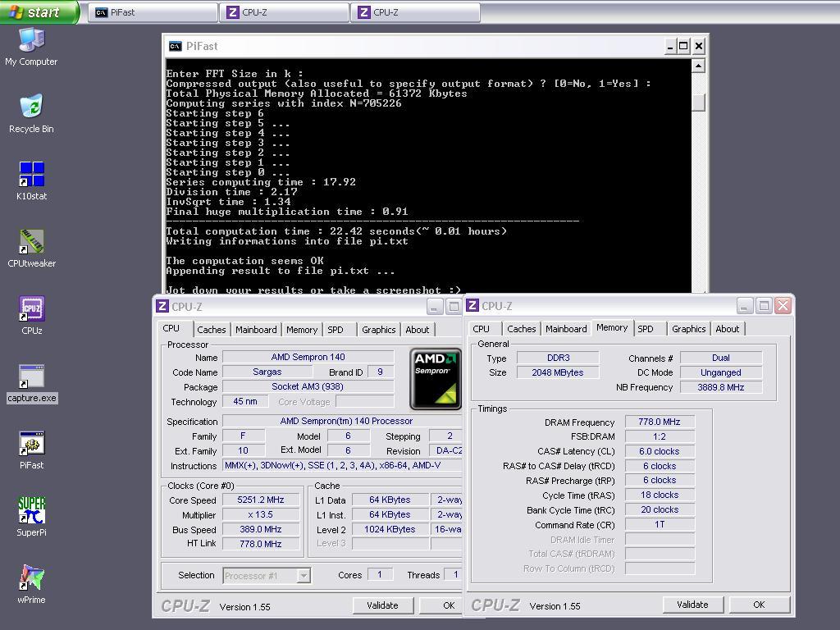Select the CPUtweaker desktop shortcut

pos(31,249)
